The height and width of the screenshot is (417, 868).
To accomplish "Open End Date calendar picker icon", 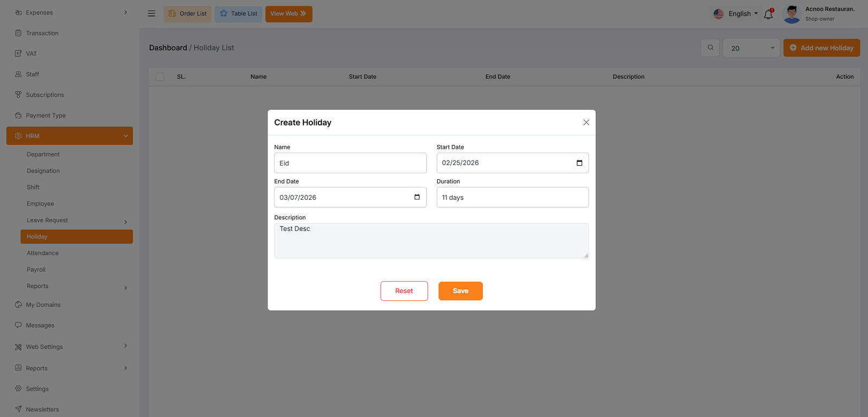I will click(x=417, y=197).
